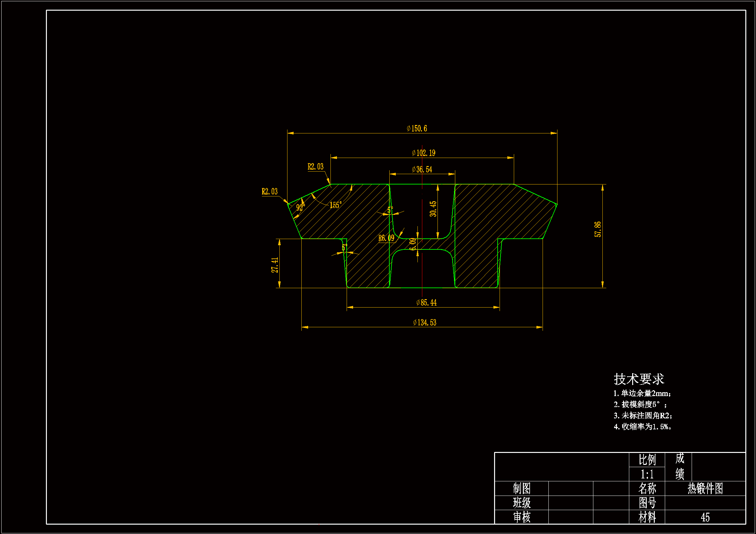756x534 pixels.
Task: Click the 1:1 scale value cell
Action: (x=647, y=475)
